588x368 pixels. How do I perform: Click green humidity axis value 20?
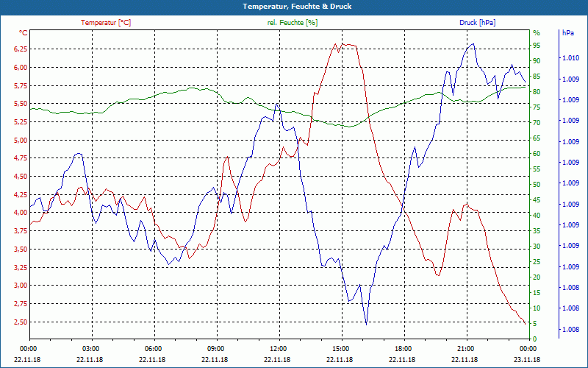(x=537, y=277)
